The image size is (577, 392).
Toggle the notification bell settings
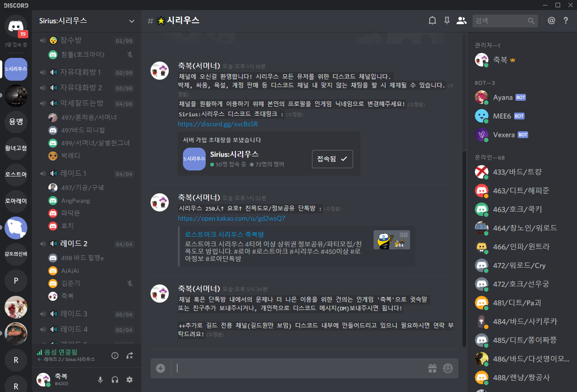pos(432,20)
